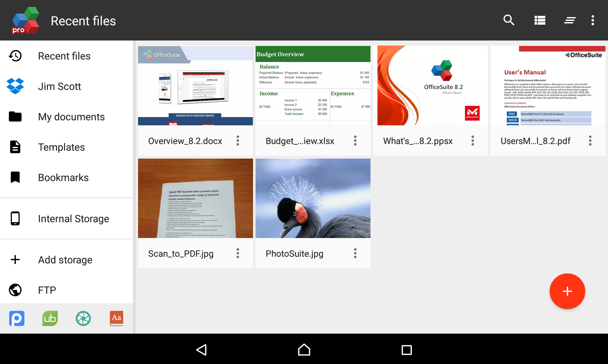608x364 pixels.
Task: Open the User's Manual PDF thumbnail
Action: (x=548, y=85)
